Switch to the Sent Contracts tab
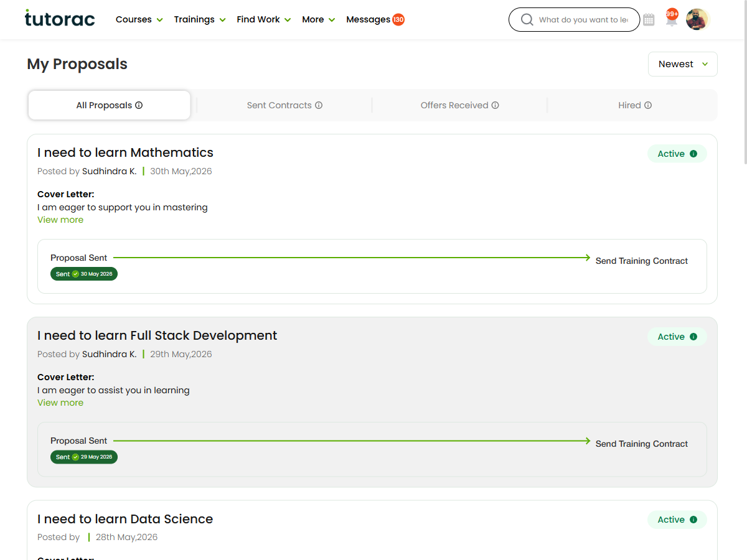The height and width of the screenshot is (560, 747). pos(284,105)
